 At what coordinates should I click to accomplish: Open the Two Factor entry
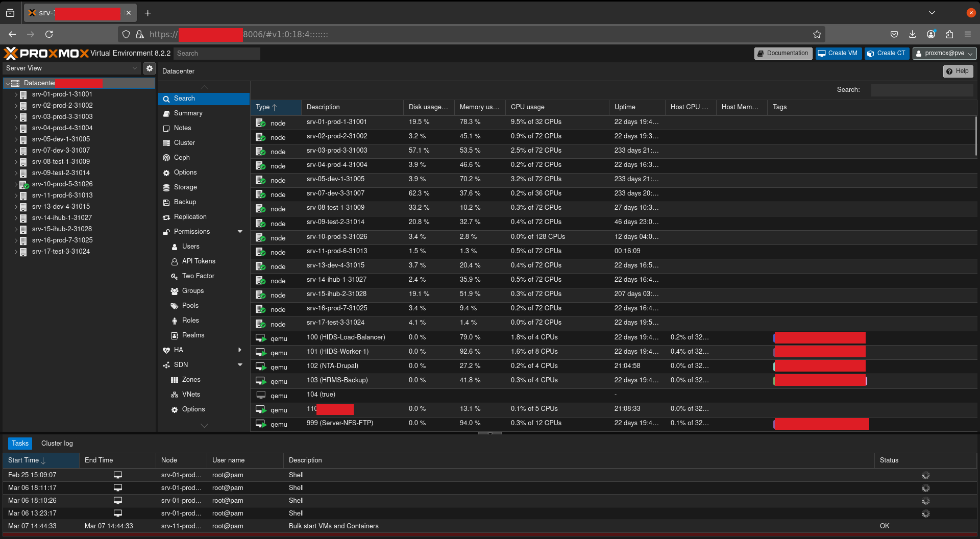tap(204, 276)
